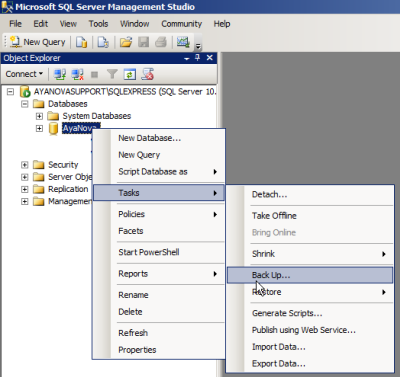Open the Help menu

(222, 24)
